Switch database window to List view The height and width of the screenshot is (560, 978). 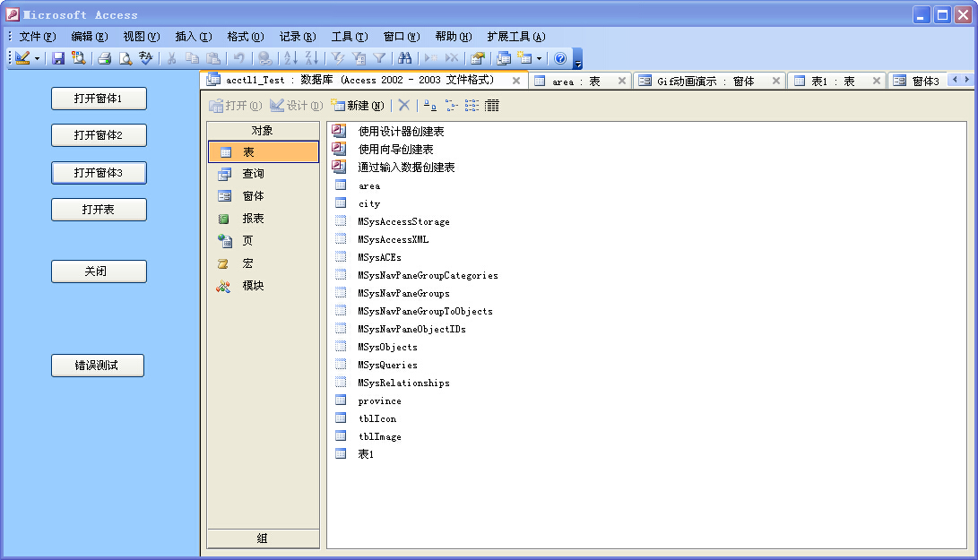tap(472, 106)
